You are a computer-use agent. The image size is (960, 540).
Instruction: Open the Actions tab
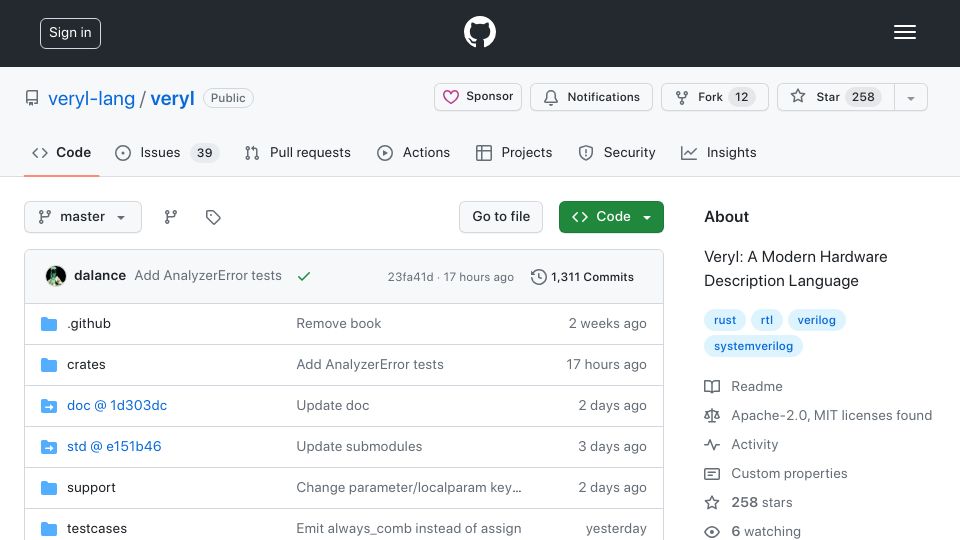[413, 152]
